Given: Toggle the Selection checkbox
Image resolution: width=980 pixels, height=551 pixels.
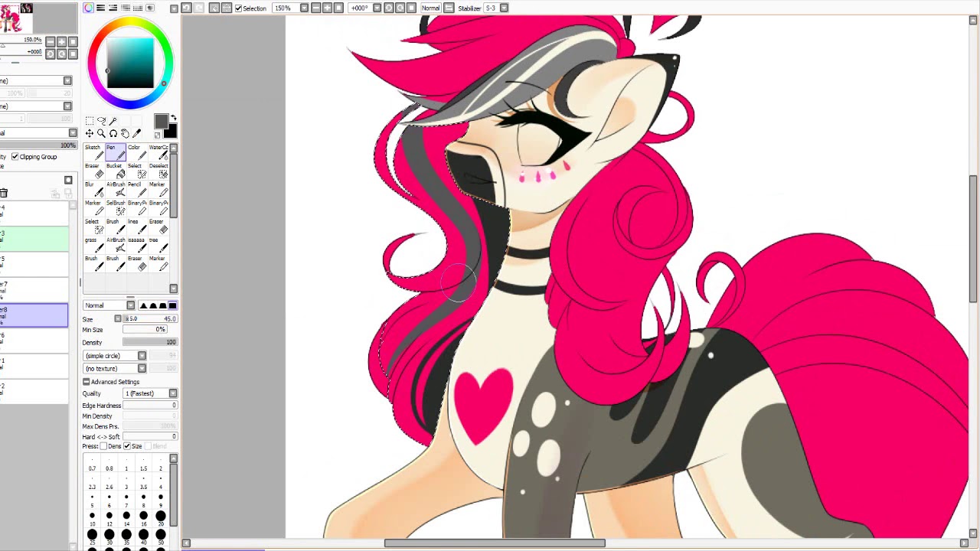Looking at the screenshot, I should tap(239, 8).
